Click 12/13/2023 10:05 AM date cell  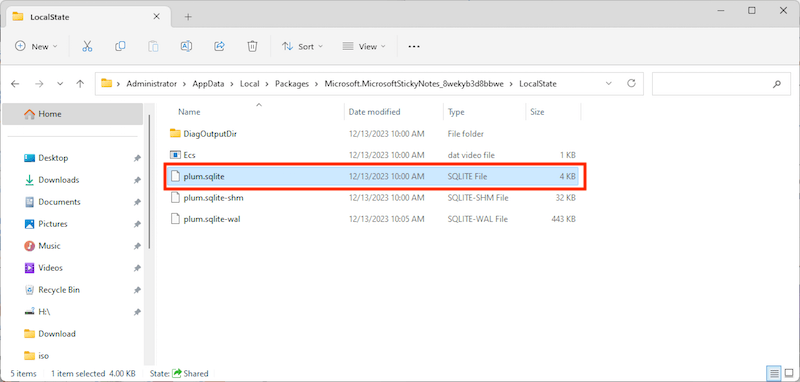click(x=386, y=219)
